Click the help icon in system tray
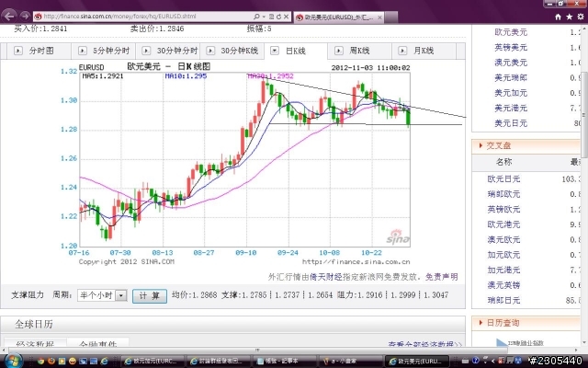 pyautogui.click(x=475, y=362)
